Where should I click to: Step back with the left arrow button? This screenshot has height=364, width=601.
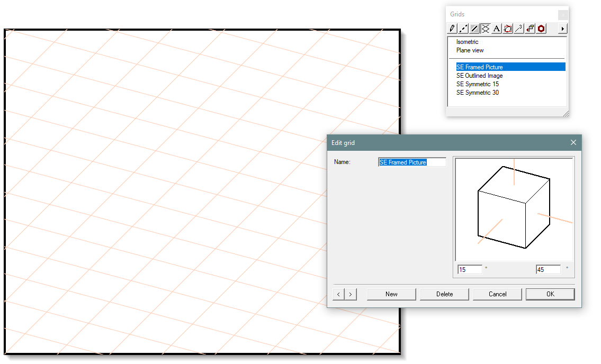click(x=338, y=294)
